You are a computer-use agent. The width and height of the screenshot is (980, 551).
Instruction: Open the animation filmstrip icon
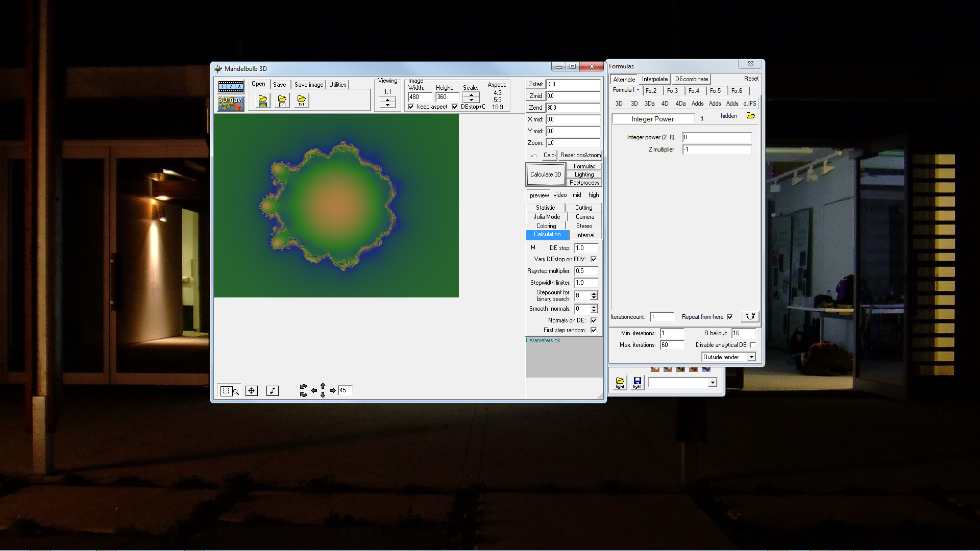[x=231, y=87]
